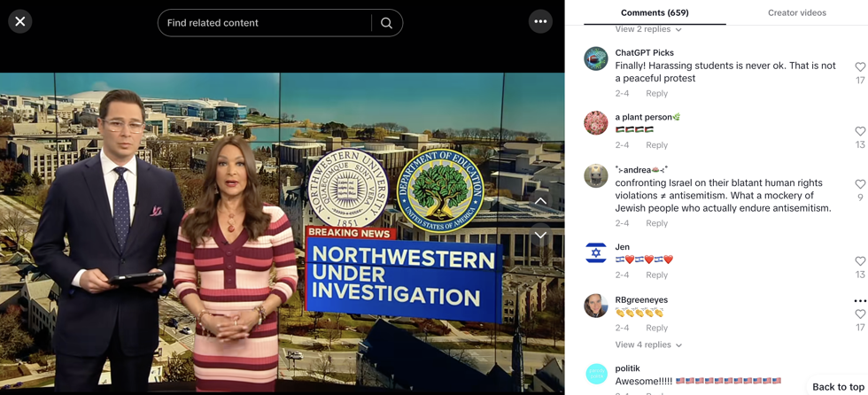The image size is (868, 395).
Task: Like a plant person's comment
Action: point(859,132)
